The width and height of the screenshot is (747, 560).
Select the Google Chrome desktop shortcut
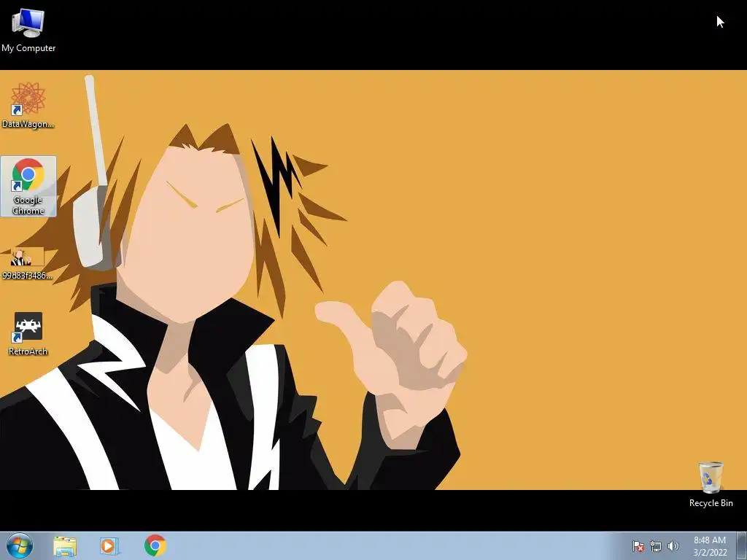(28, 187)
